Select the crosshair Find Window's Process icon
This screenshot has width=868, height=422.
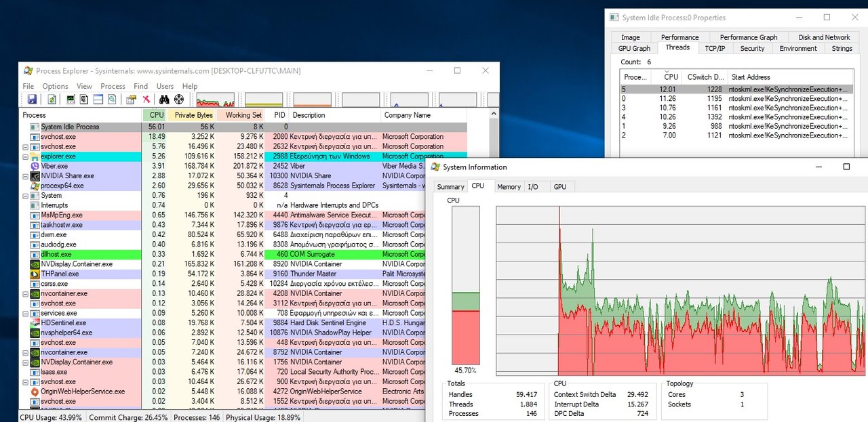178,100
